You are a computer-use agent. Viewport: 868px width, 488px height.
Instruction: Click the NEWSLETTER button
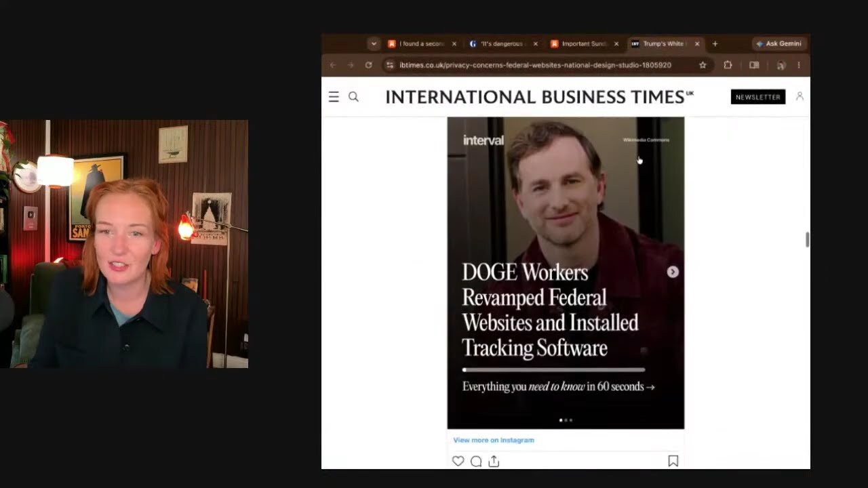point(758,97)
